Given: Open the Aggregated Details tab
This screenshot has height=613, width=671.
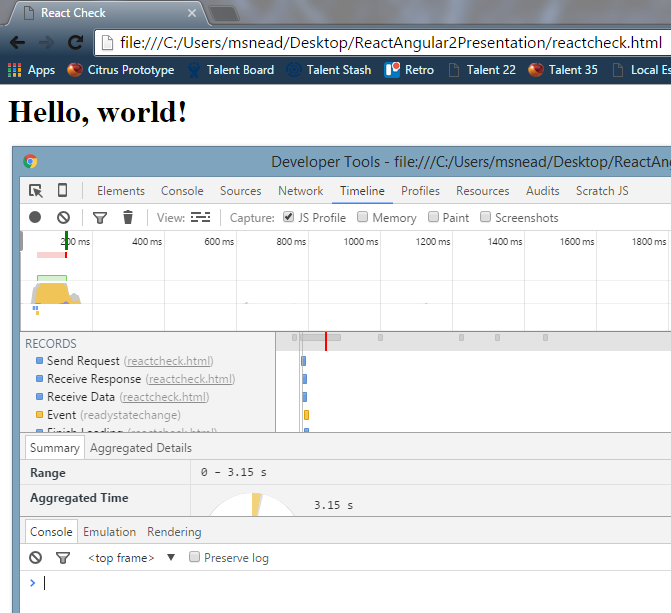Looking at the screenshot, I should coord(141,448).
